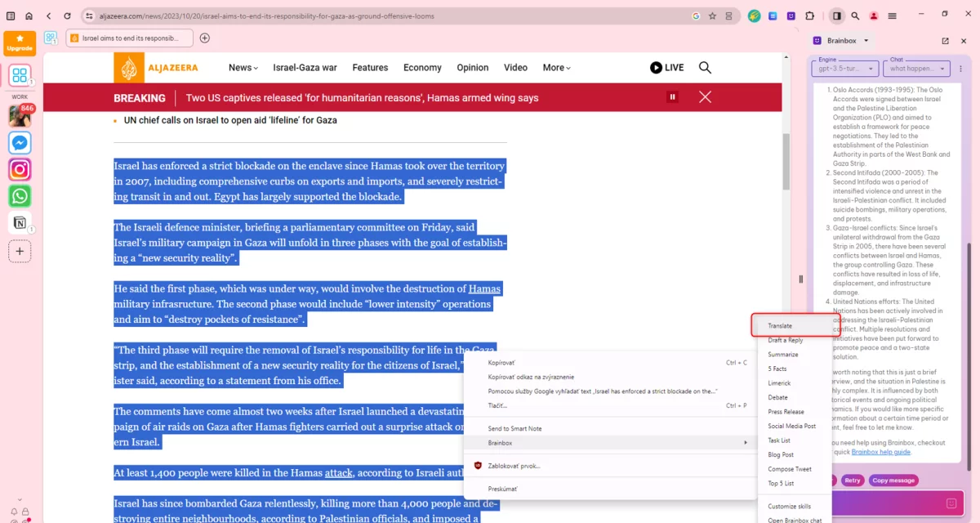Choose Summarize from the skills menu
The width and height of the screenshot is (980, 523).
pos(782,354)
